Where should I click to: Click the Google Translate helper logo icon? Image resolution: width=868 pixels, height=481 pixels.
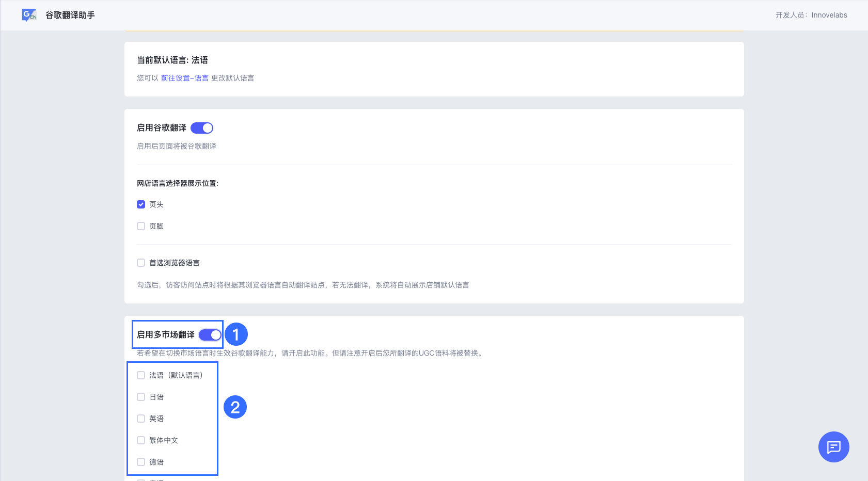click(x=29, y=15)
